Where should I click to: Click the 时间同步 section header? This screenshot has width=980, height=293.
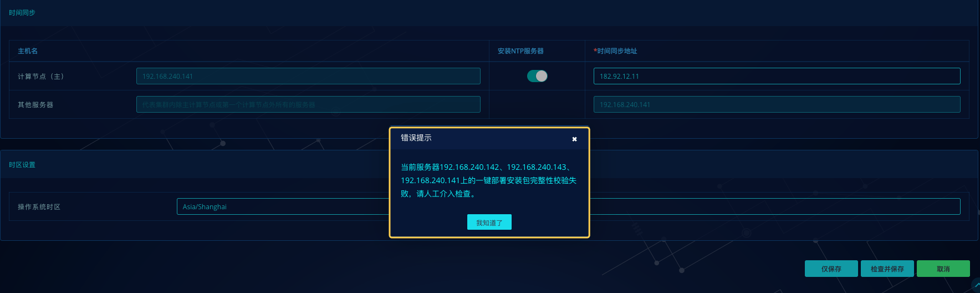[x=22, y=13]
